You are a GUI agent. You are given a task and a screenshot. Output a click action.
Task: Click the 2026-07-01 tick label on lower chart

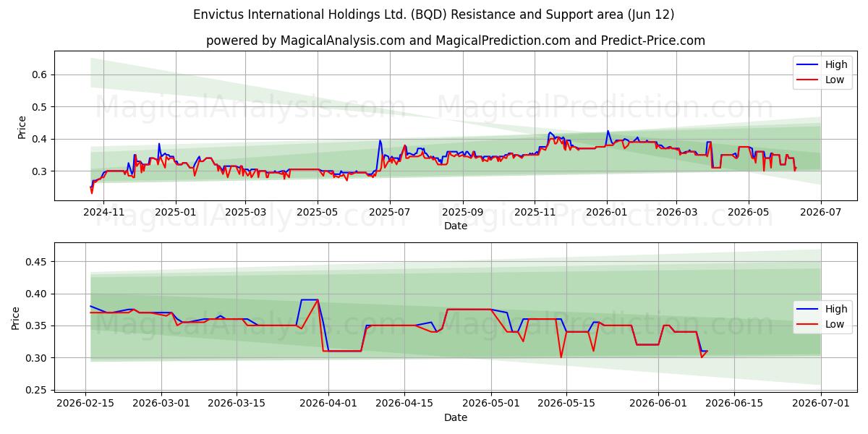tap(821, 404)
